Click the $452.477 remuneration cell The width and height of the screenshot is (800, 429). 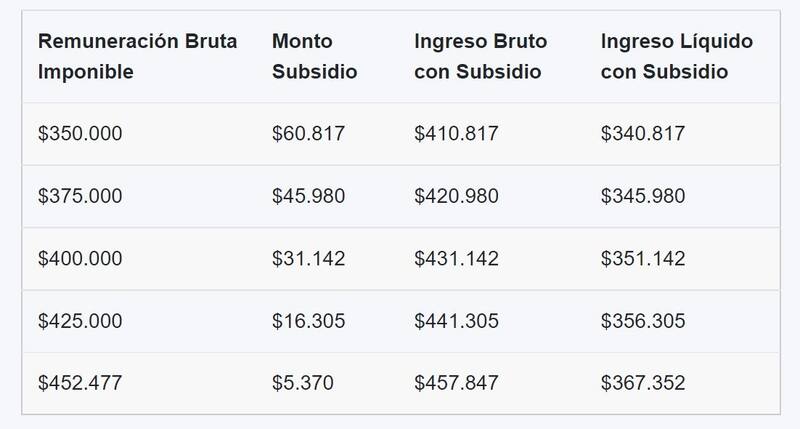point(80,383)
